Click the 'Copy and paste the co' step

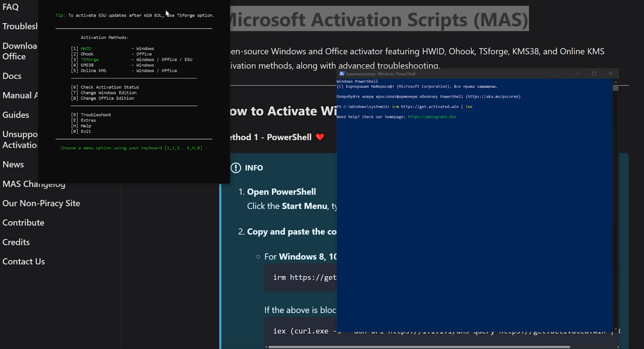[x=292, y=232]
